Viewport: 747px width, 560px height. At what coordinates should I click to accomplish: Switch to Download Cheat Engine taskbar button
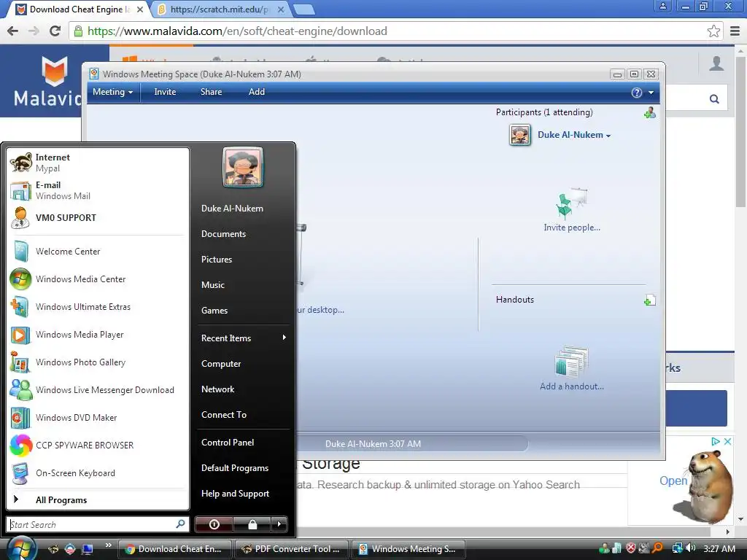(174, 549)
